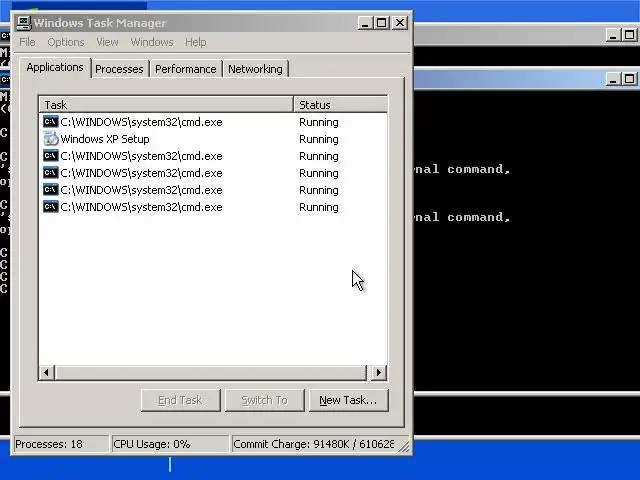
Task: Maximize the Windows Task Manager window
Action: point(382,23)
